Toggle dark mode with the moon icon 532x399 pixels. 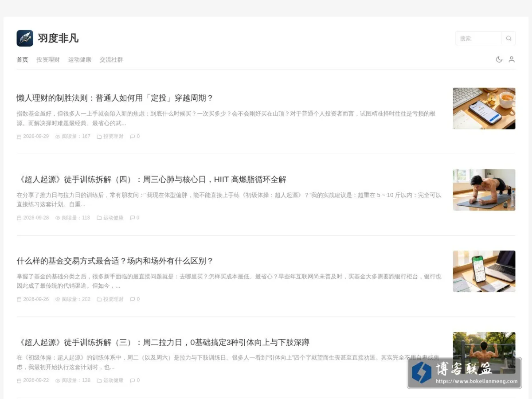499,59
